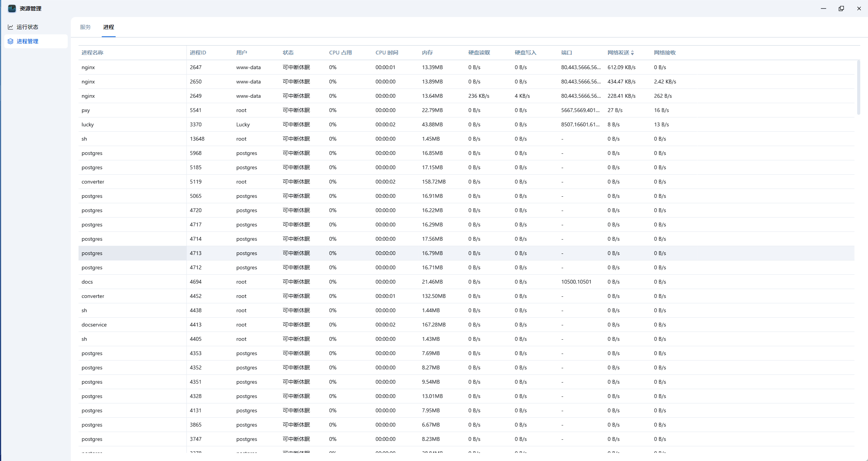Sort by CPU 占用 column header
The height and width of the screenshot is (461, 868).
(340, 53)
